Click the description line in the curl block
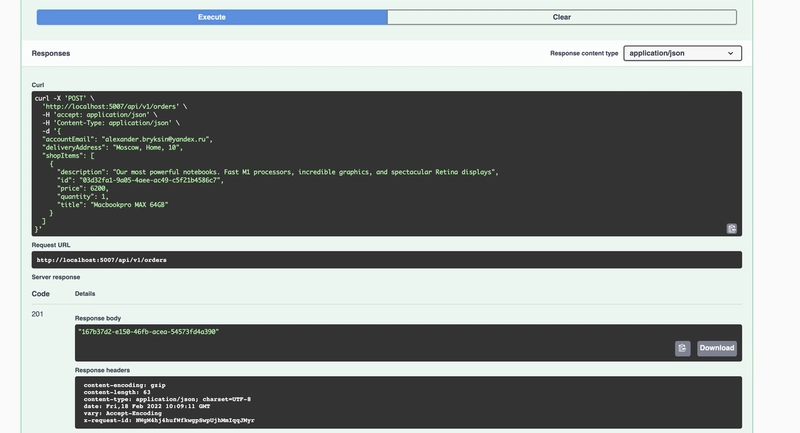 click(278, 172)
